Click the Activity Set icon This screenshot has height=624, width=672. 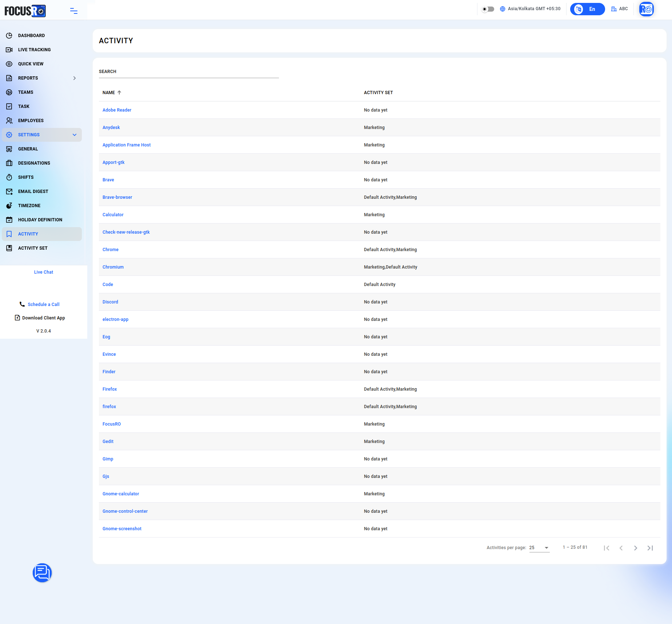pos(9,248)
